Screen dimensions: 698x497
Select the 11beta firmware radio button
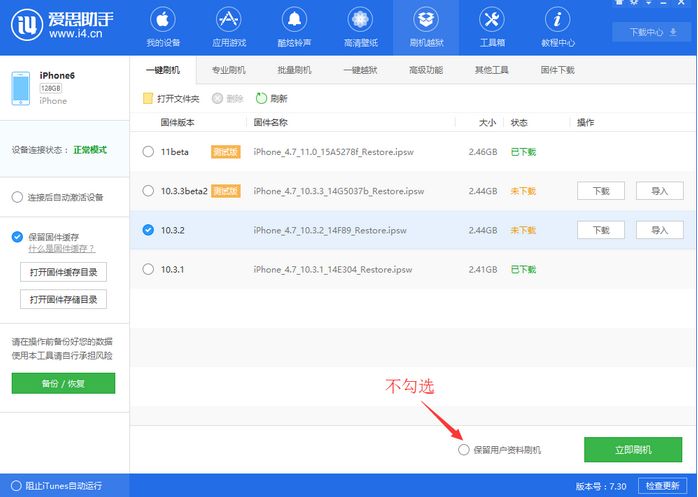(x=148, y=151)
